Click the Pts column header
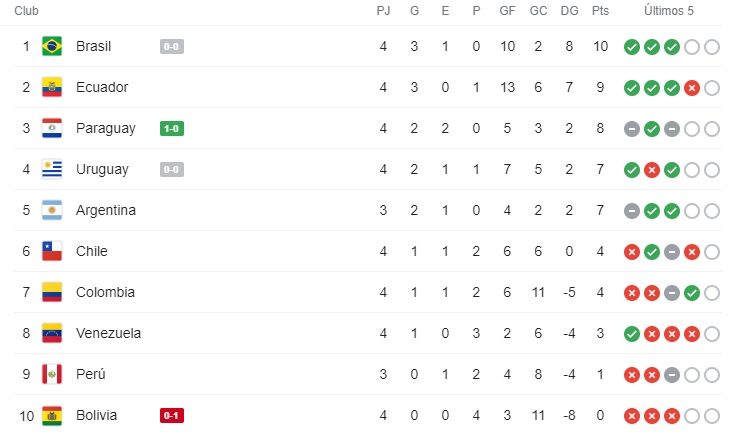The width and height of the screenshot is (731, 437). pyautogui.click(x=600, y=11)
